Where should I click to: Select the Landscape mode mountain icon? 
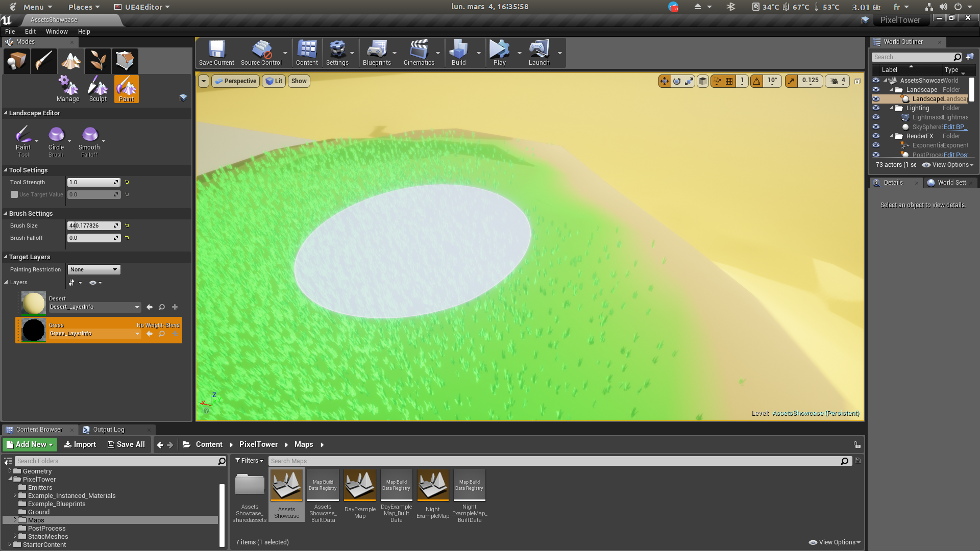point(71,61)
